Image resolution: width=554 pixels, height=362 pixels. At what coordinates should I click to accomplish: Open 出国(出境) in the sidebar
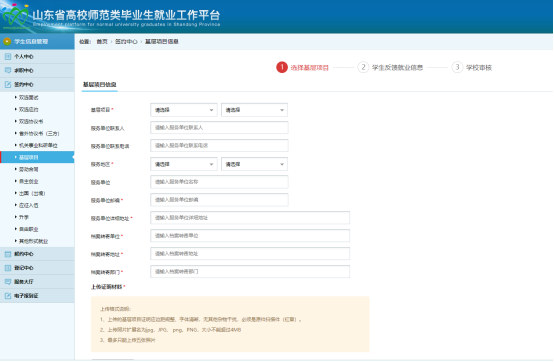[32, 194]
